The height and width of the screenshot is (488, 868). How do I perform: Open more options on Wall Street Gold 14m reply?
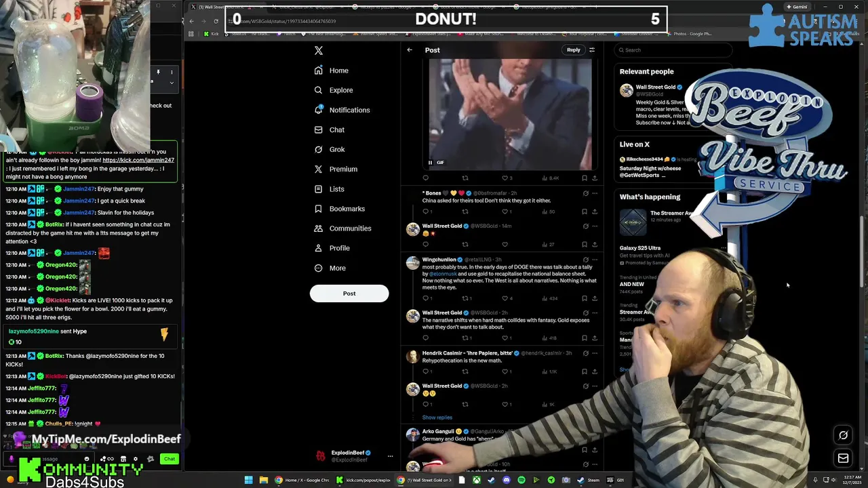pyautogui.click(x=595, y=226)
